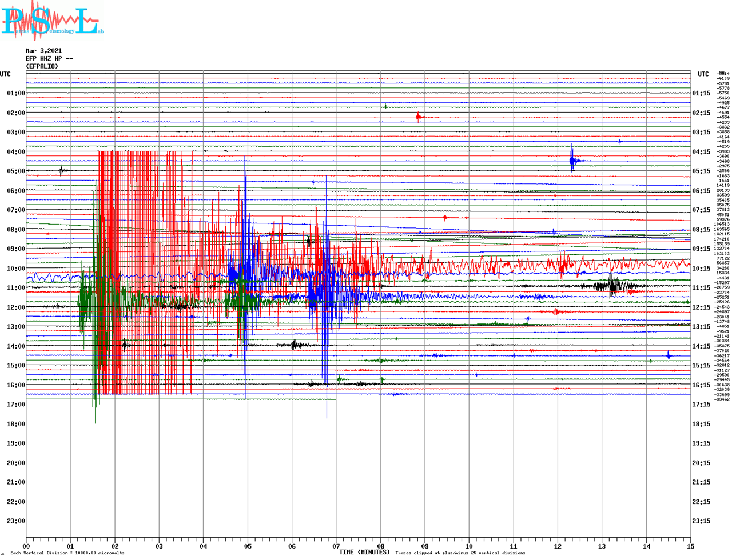Click minute 05 on the bottom time axis

pos(248,546)
